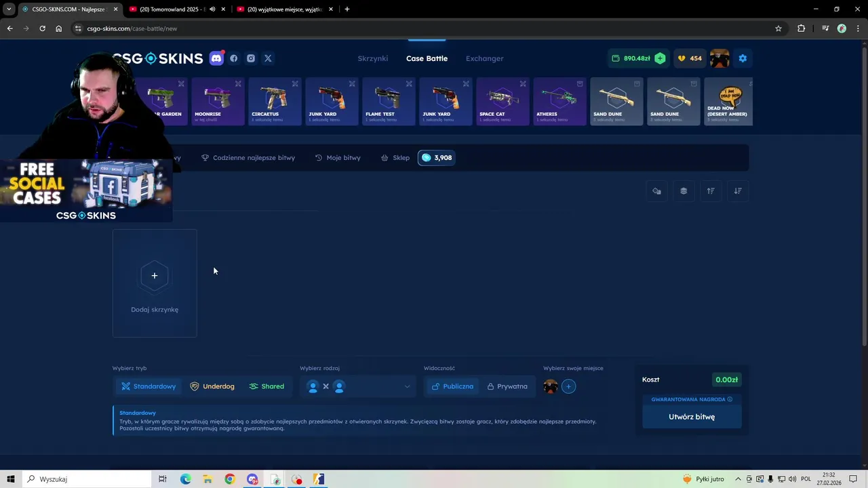Switch to Tomorrowland 2025 tab
Image resolution: width=868 pixels, height=488 pixels.
[x=177, y=9]
